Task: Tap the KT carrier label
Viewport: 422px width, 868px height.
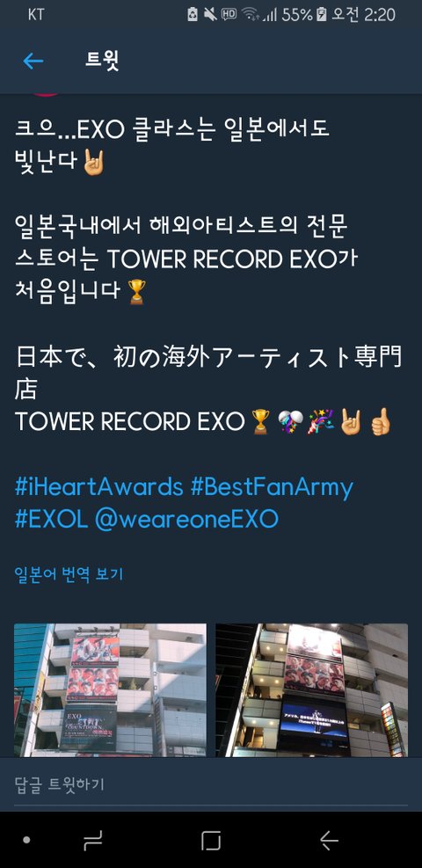Action: [36, 14]
